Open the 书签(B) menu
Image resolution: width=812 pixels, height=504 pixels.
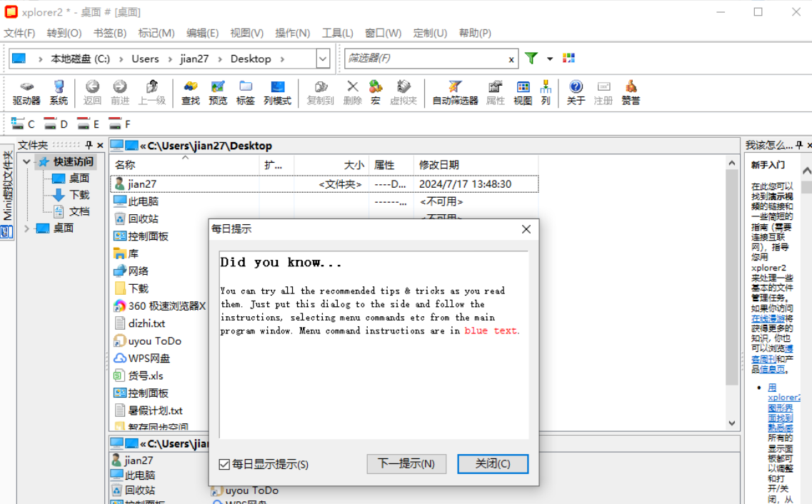(109, 33)
